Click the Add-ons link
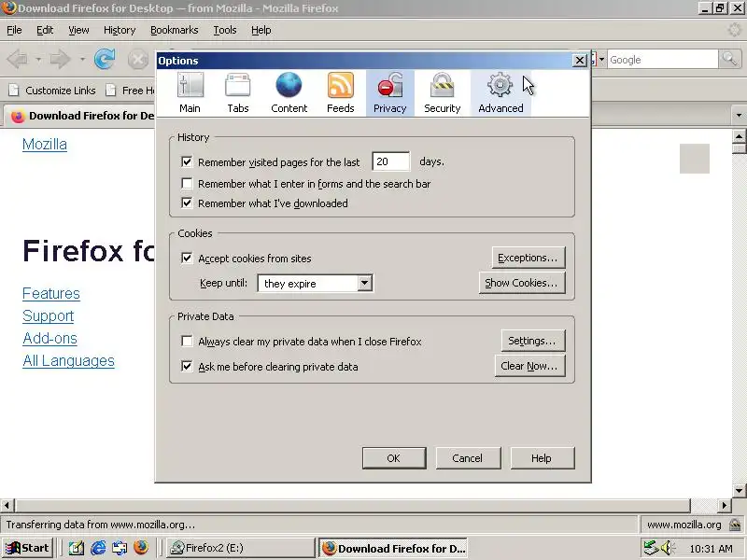The height and width of the screenshot is (560, 747). coord(49,338)
